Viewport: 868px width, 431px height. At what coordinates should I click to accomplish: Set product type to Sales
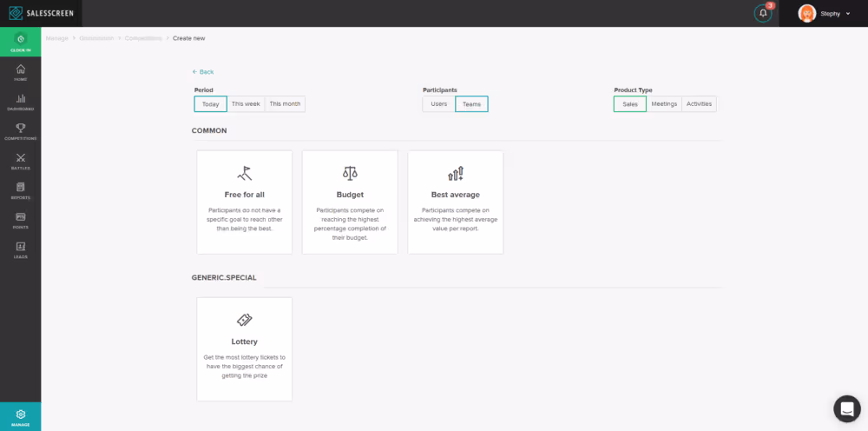[x=630, y=104]
